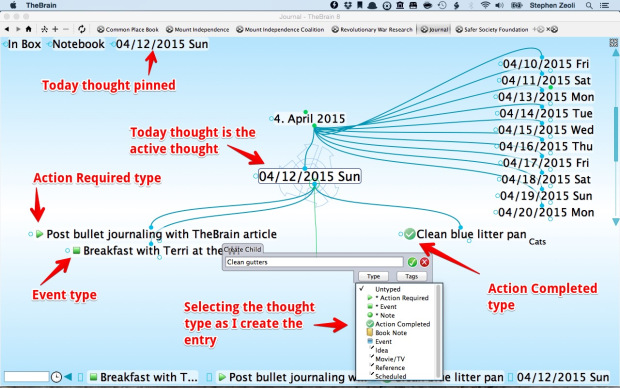Expand layout icon at top right corner
Screen dimensions: 620x388
(613, 43)
